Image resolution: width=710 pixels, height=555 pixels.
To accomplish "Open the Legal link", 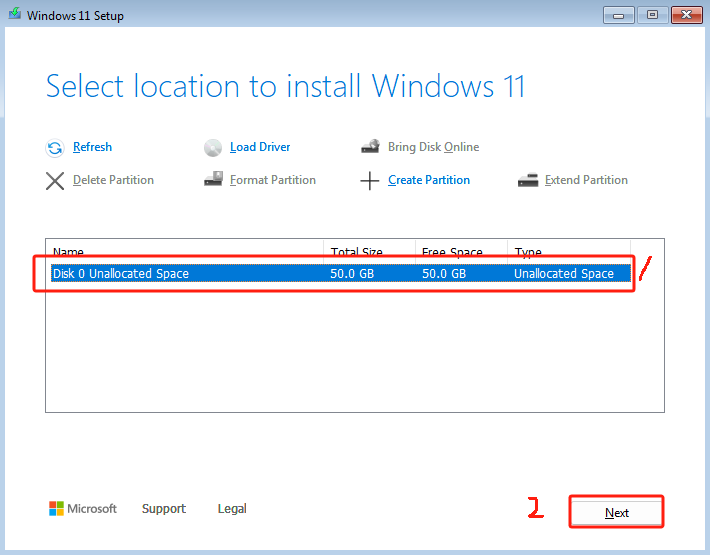I will pyautogui.click(x=232, y=509).
